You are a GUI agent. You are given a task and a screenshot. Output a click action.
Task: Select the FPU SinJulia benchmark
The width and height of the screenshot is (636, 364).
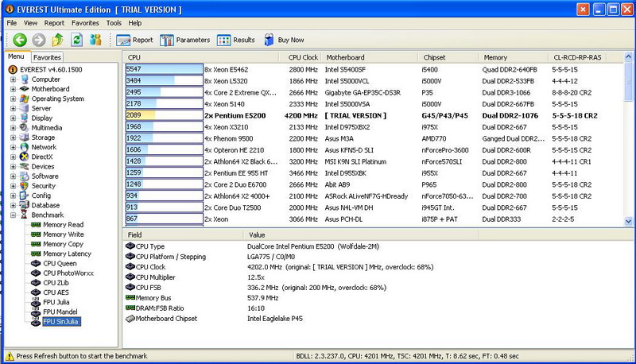coord(61,322)
